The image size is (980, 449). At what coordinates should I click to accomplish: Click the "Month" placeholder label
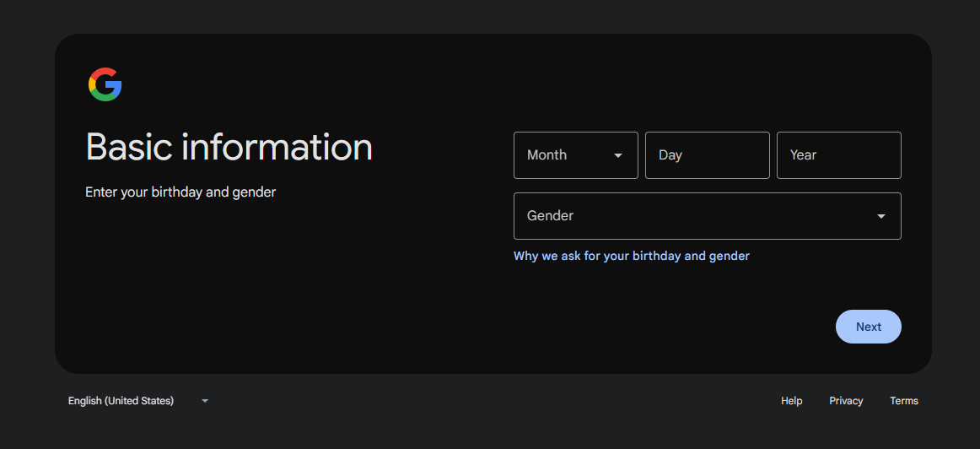click(547, 155)
